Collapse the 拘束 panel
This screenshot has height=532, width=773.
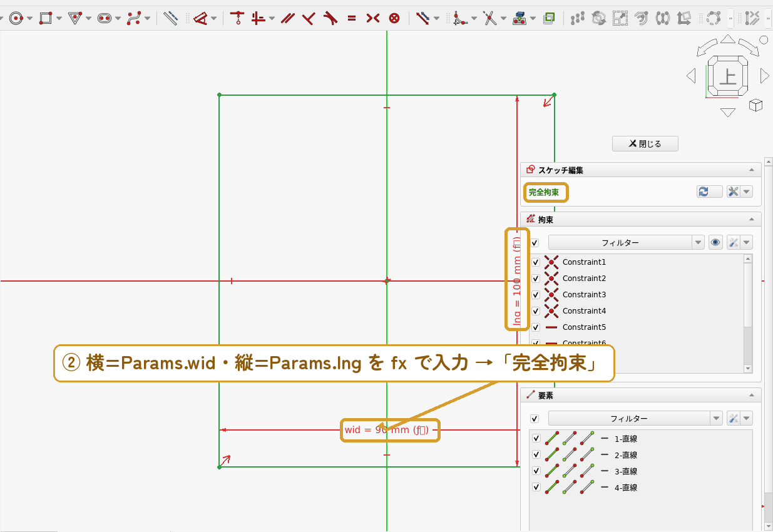coord(751,220)
